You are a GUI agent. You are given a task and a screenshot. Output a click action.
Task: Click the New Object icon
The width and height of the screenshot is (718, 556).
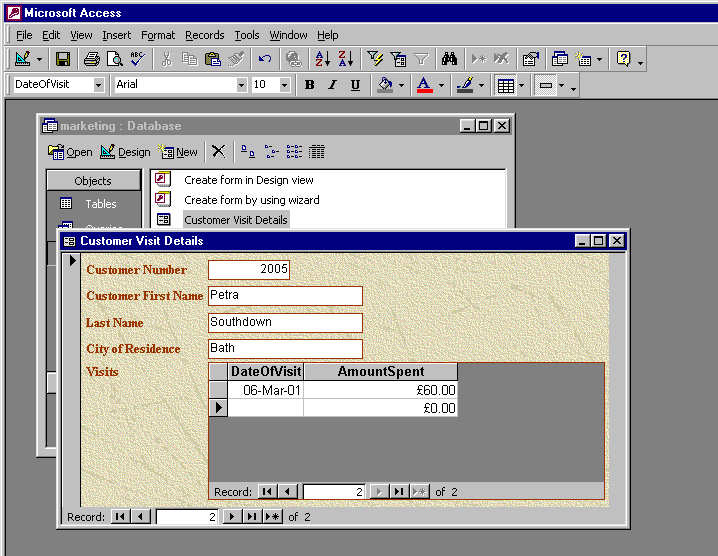583,59
